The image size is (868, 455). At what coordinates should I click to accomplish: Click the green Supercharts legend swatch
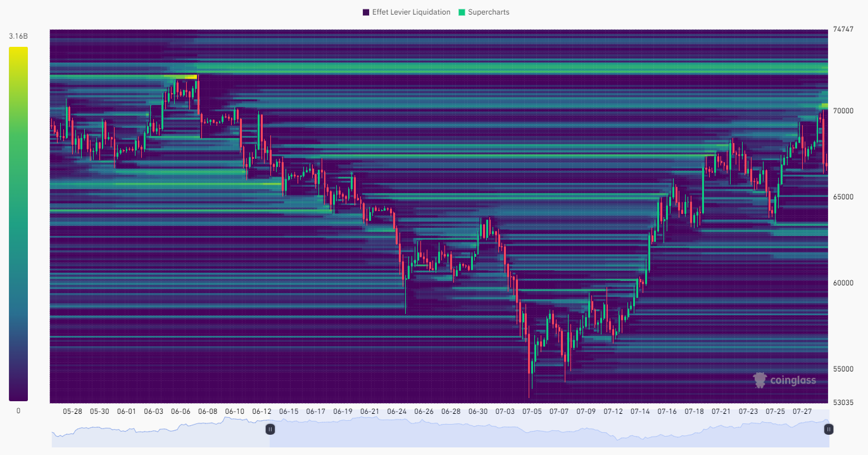[462, 11]
